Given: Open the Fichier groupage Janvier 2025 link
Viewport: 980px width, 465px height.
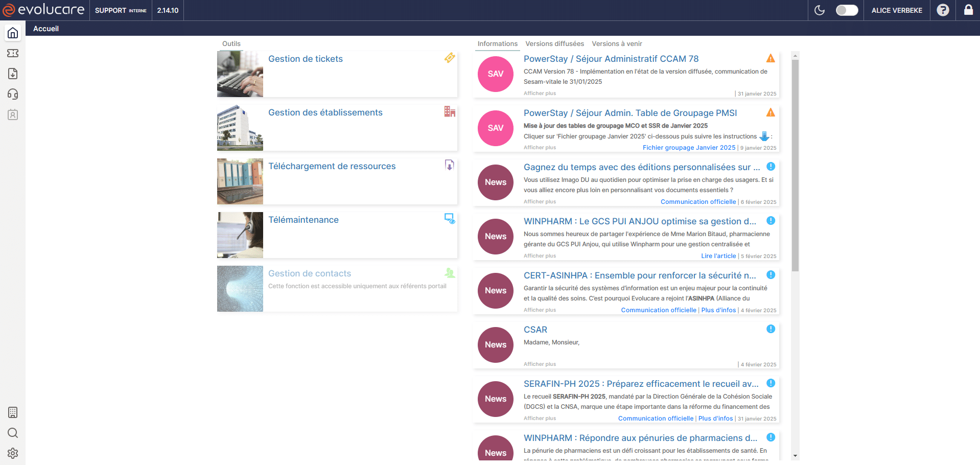Looking at the screenshot, I should [x=689, y=148].
